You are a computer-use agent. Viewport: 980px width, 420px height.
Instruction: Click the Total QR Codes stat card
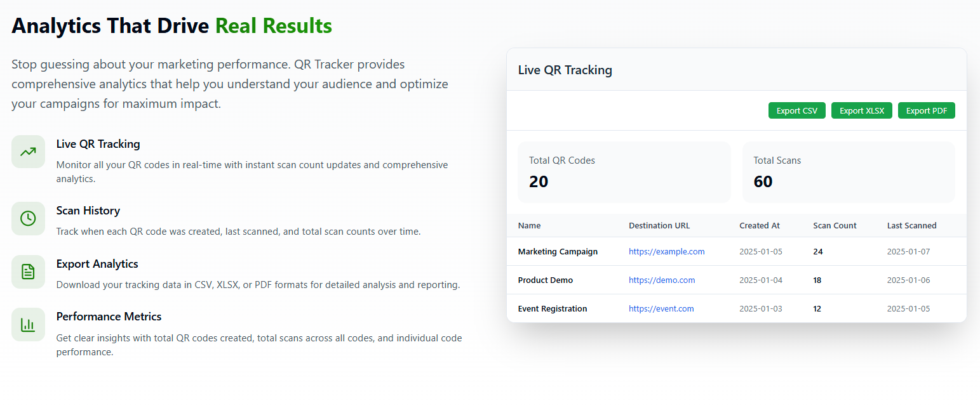coord(624,173)
